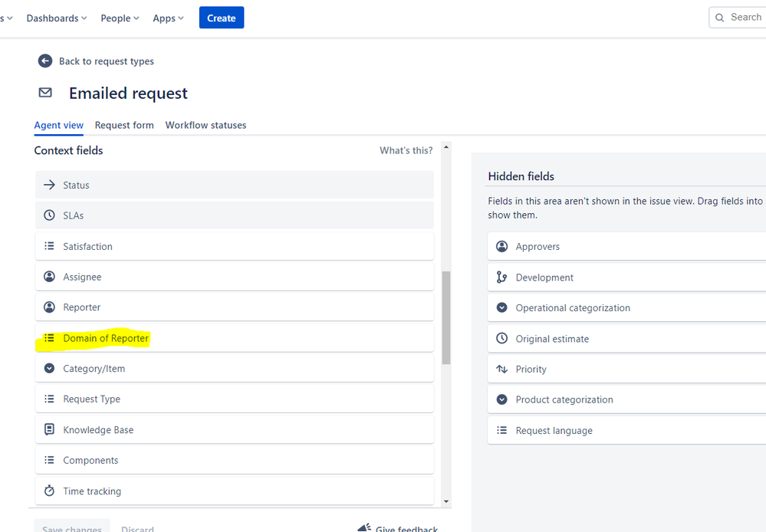Viewport: 766px width, 532px height.
Task: Open the People dropdown menu
Action: pos(120,18)
